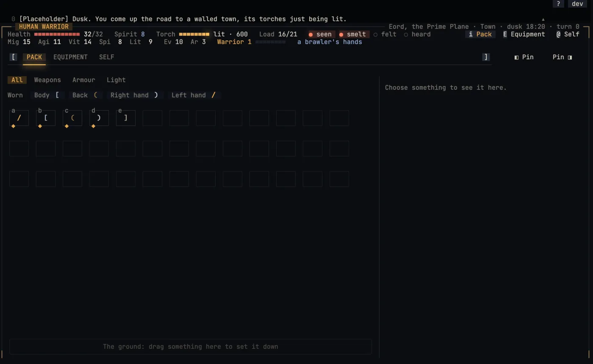This screenshot has width=593, height=364.
Task: Go to previous tab with left bracket
Action: pyautogui.click(x=14, y=57)
